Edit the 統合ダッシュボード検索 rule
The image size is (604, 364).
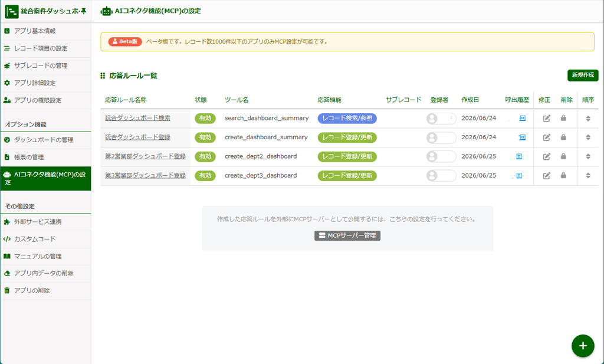[546, 118]
